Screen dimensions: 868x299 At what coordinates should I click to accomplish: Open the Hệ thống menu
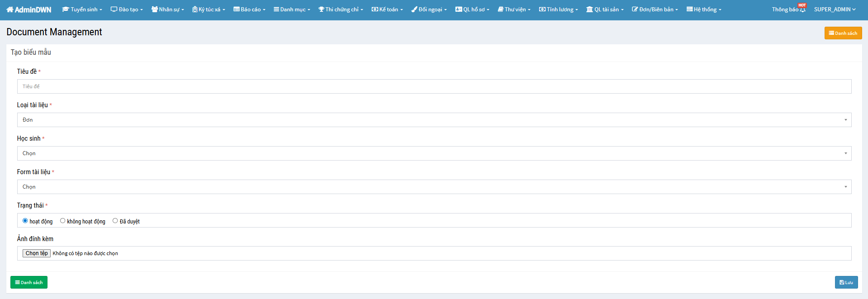(704, 9)
